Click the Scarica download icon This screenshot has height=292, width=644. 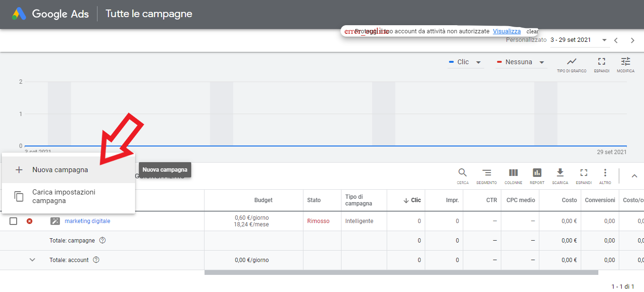[x=560, y=173]
